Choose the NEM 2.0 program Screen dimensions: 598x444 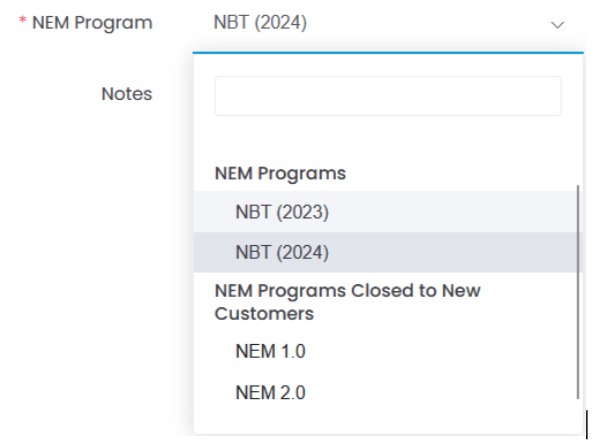[386, 393]
